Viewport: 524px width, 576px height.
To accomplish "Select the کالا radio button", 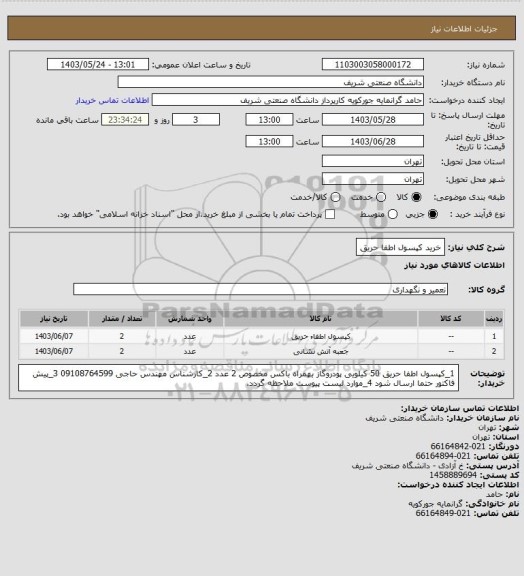I will coord(416,197).
